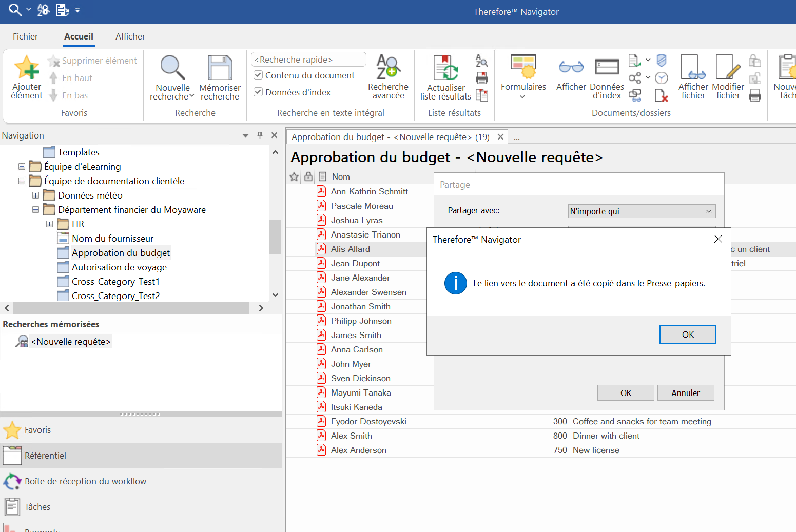The width and height of the screenshot is (796, 532).
Task: Click OK in the clipboard message dialog
Action: [x=688, y=334]
